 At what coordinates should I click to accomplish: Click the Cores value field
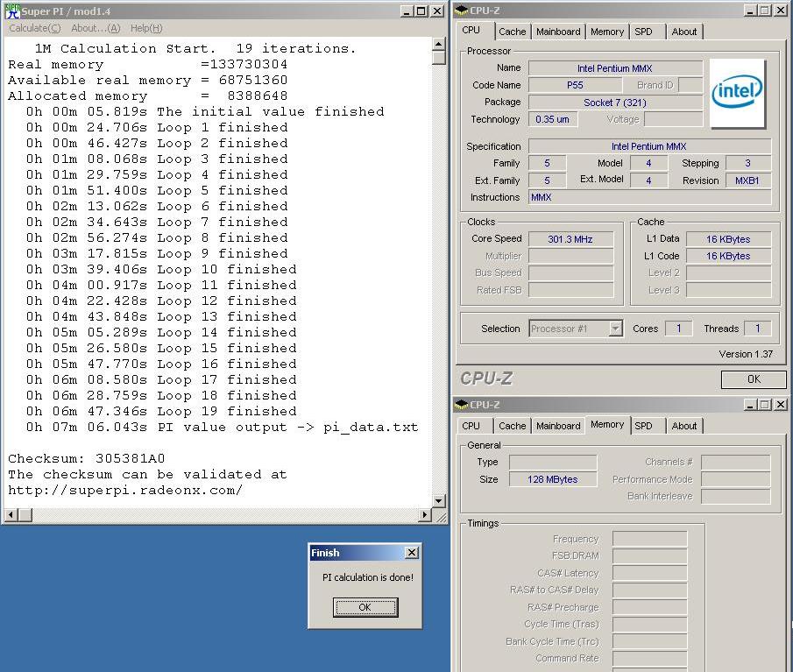(x=679, y=329)
